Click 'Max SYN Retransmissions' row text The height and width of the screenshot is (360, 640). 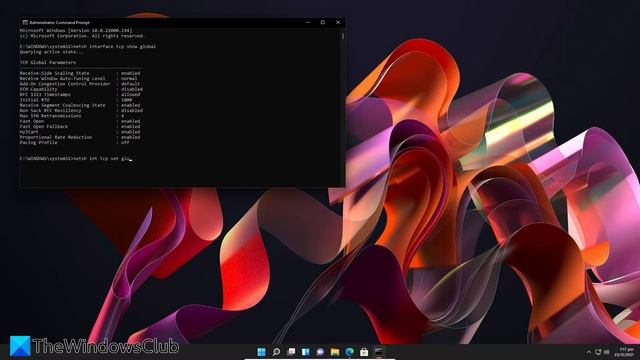pos(50,116)
